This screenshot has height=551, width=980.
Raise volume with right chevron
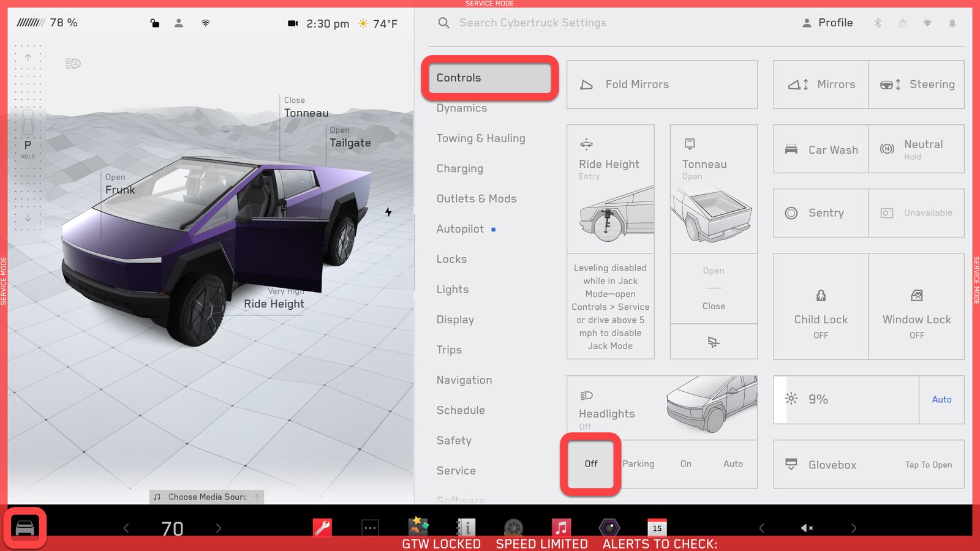pyautogui.click(x=854, y=528)
